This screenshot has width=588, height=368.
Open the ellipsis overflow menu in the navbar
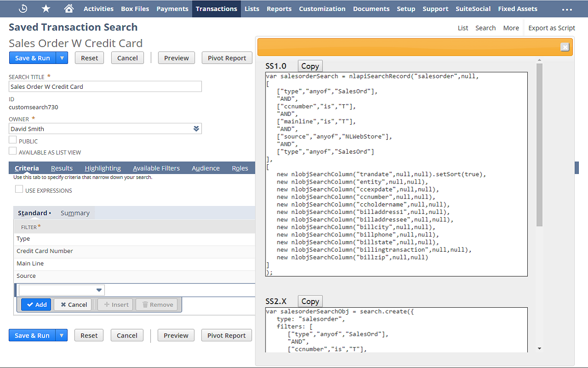pos(567,8)
